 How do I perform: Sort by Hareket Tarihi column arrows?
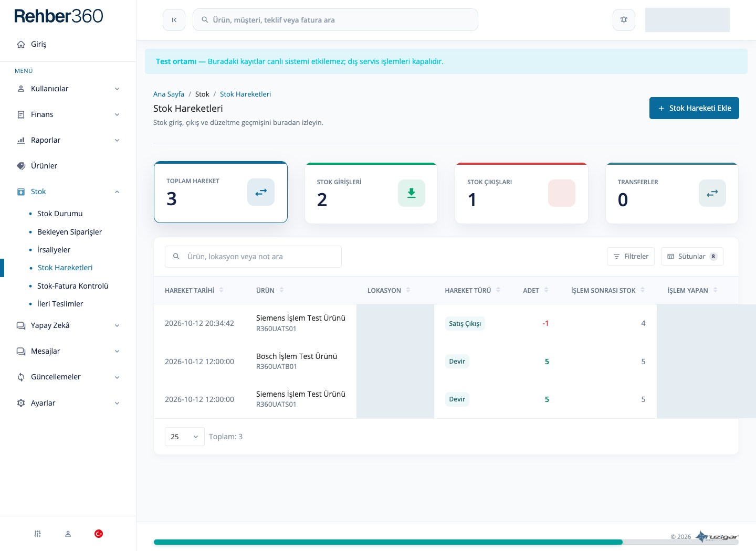[221, 290]
